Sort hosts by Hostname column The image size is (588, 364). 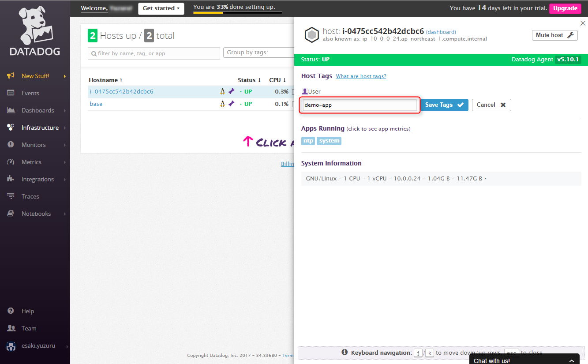click(x=105, y=80)
